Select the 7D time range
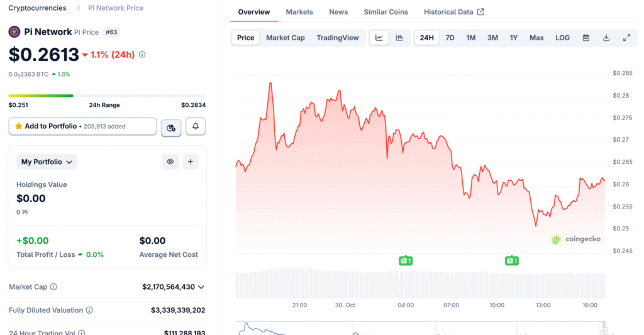The height and width of the screenshot is (335, 644). point(450,38)
